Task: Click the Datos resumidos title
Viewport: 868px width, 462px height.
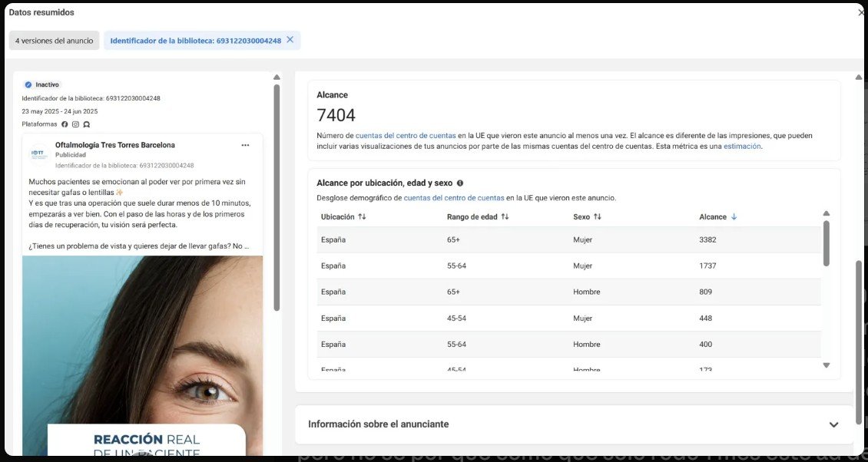Action: coord(41,12)
